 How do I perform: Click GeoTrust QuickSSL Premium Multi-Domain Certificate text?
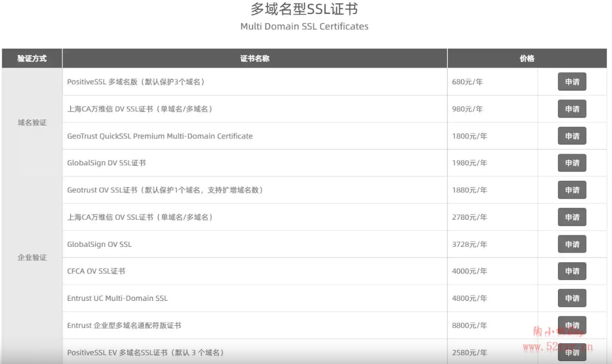[x=160, y=136]
